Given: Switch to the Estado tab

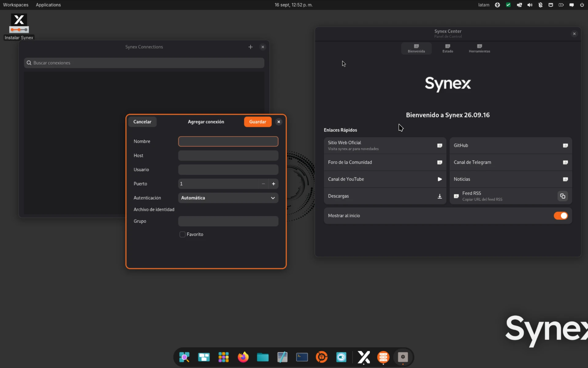Looking at the screenshot, I should coord(448,48).
